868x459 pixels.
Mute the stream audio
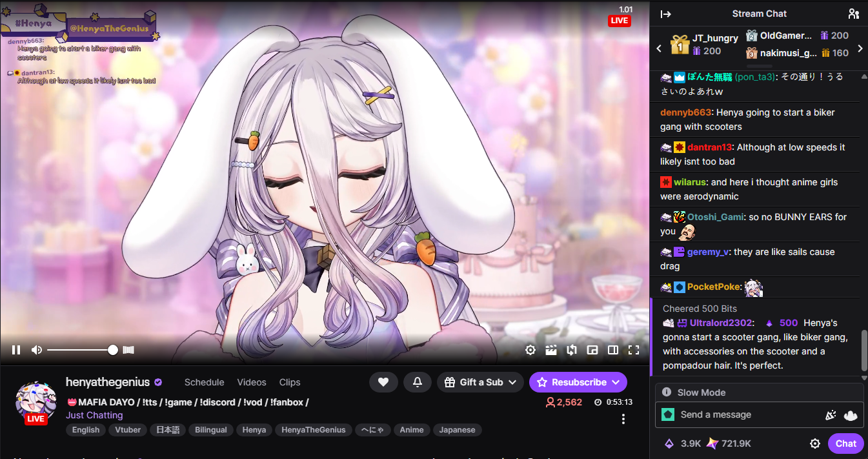[x=37, y=350]
